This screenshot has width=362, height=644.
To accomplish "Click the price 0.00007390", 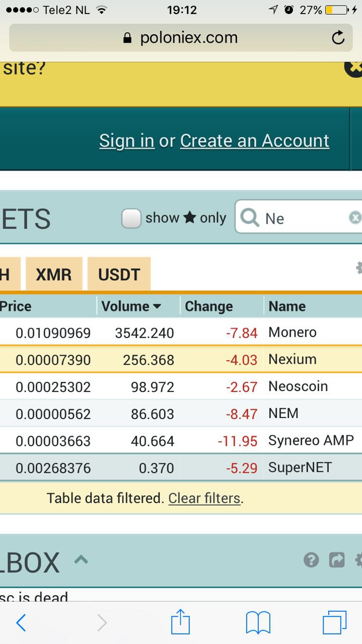I will point(53,360).
